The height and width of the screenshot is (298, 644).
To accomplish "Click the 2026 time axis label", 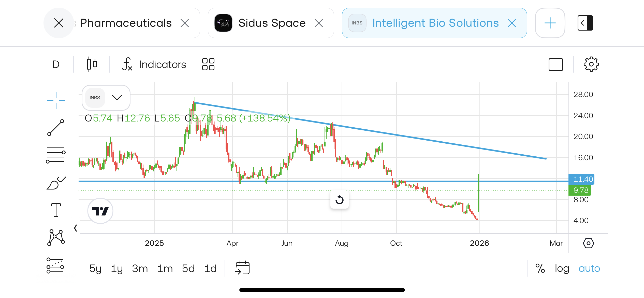I will [479, 243].
